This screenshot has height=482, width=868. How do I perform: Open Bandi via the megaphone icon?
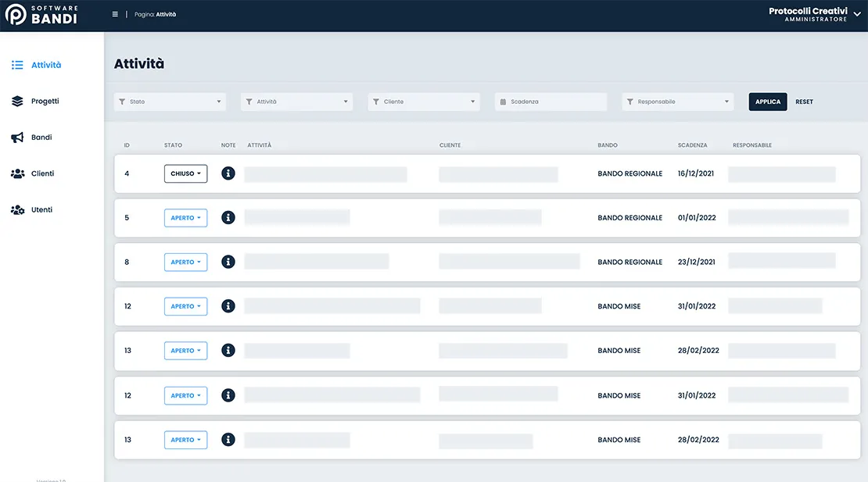(17, 137)
